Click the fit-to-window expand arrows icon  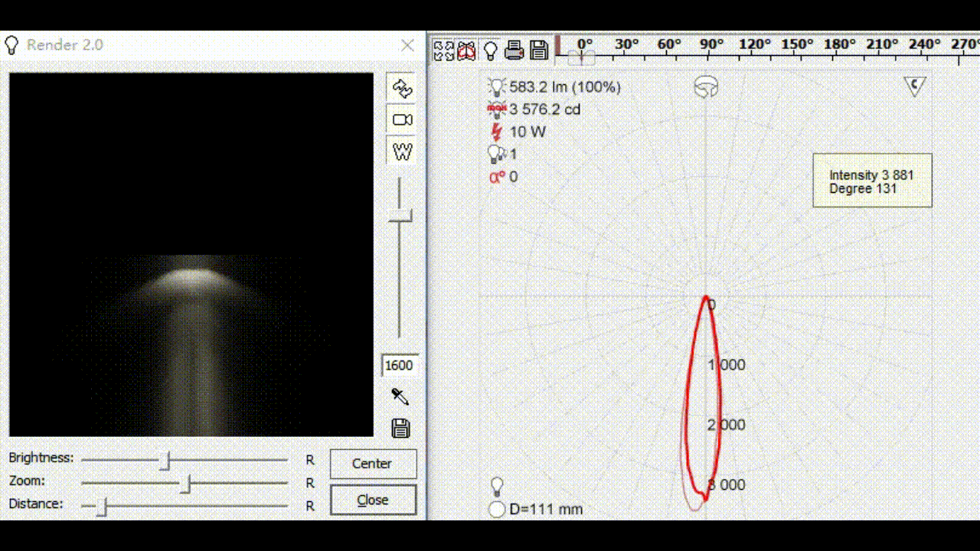coord(443,50)
